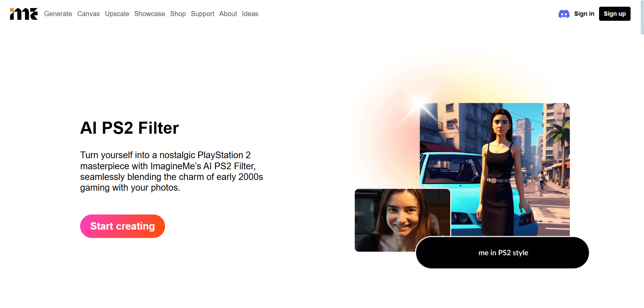Open the Support page

click(202, 14)
